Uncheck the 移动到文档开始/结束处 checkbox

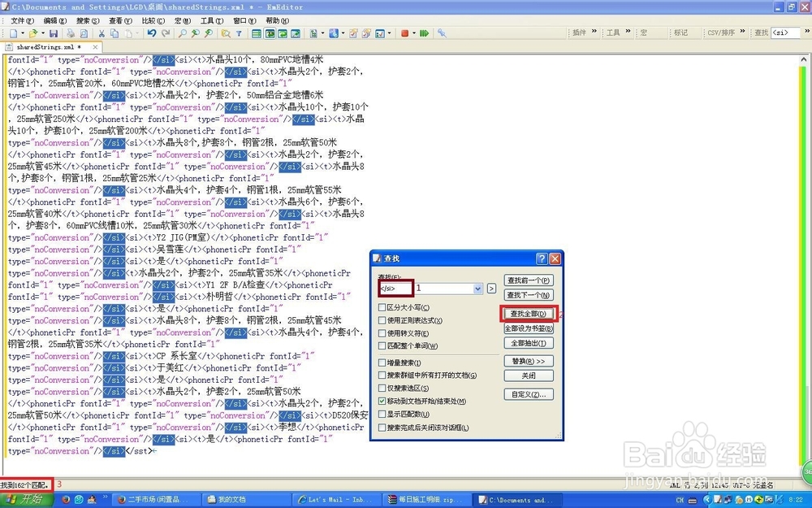coord(381,400)
